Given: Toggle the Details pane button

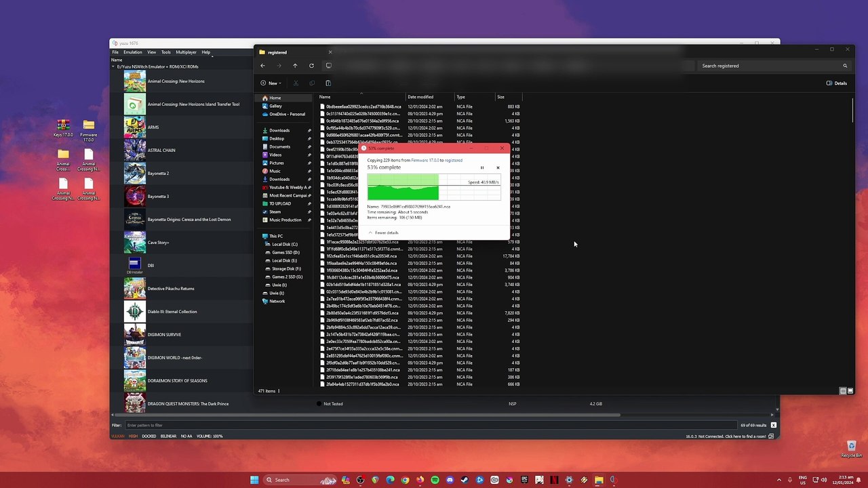Looking at the screenshot, I should 836,83.
